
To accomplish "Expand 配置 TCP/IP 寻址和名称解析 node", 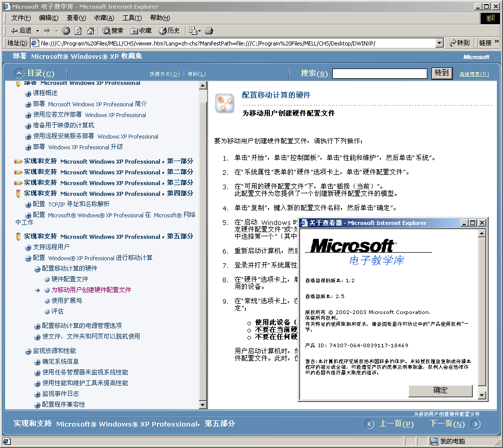I will (28, 205).
